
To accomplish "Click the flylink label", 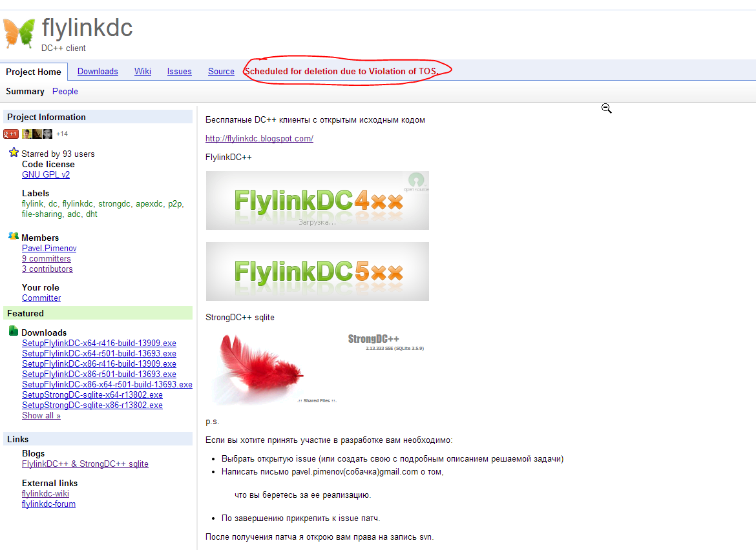I will click(x=32, y=204).
